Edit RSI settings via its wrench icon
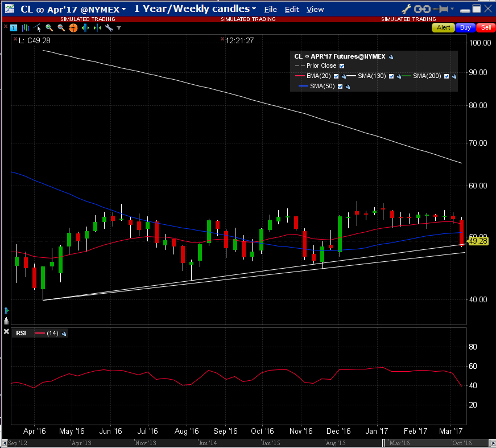 click(x=64, y=334)
